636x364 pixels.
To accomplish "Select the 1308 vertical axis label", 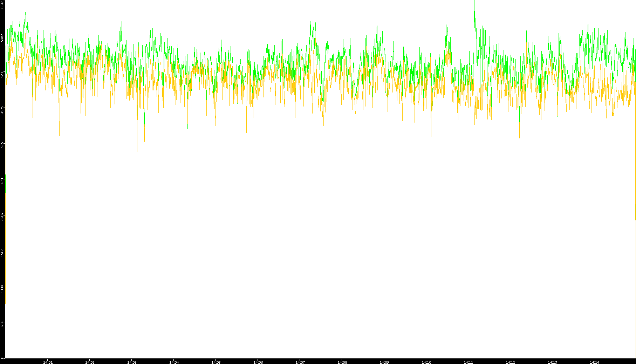I will coord(2,289).
